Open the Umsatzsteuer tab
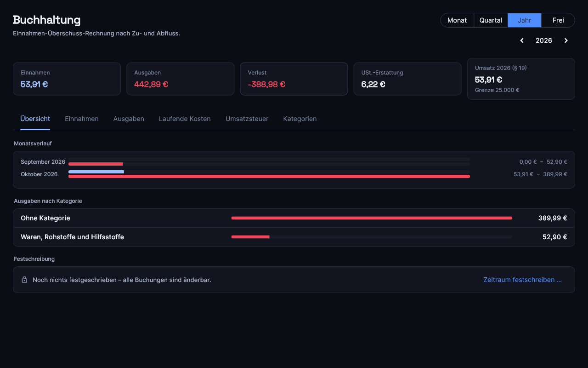 point(247,119)
